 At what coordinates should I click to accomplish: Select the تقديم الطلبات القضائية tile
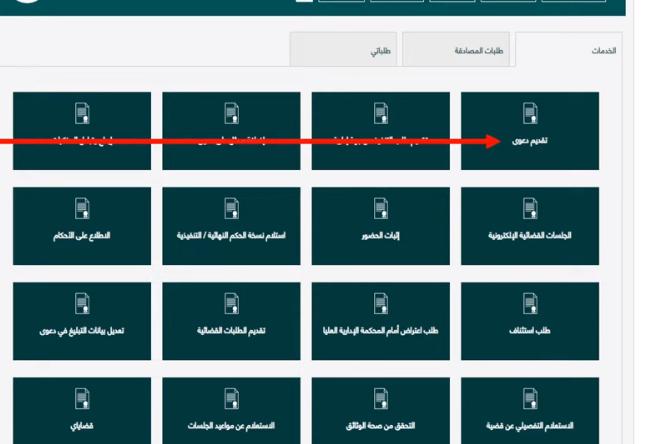point(231,320)
